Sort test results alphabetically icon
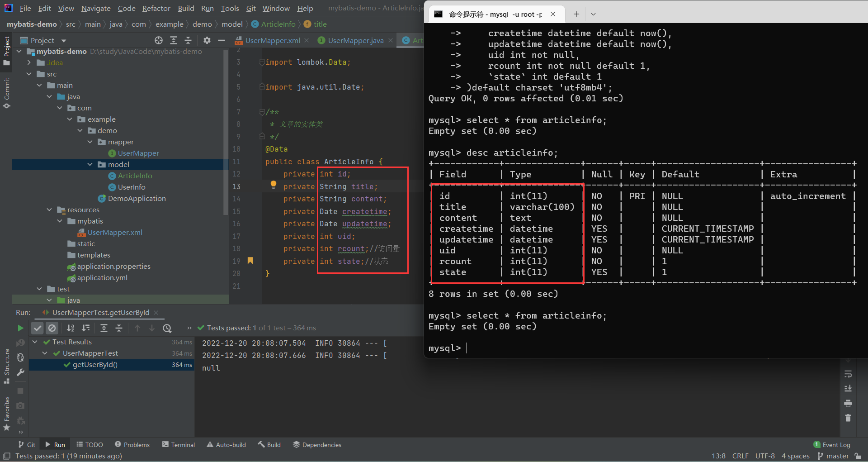 (71, 328)
